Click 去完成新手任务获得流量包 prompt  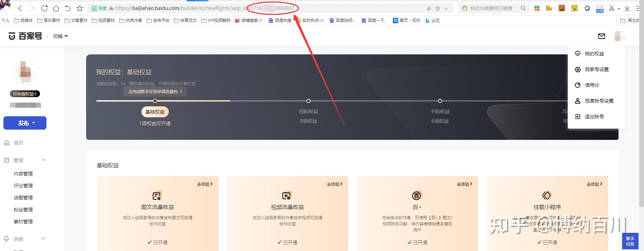155,92
